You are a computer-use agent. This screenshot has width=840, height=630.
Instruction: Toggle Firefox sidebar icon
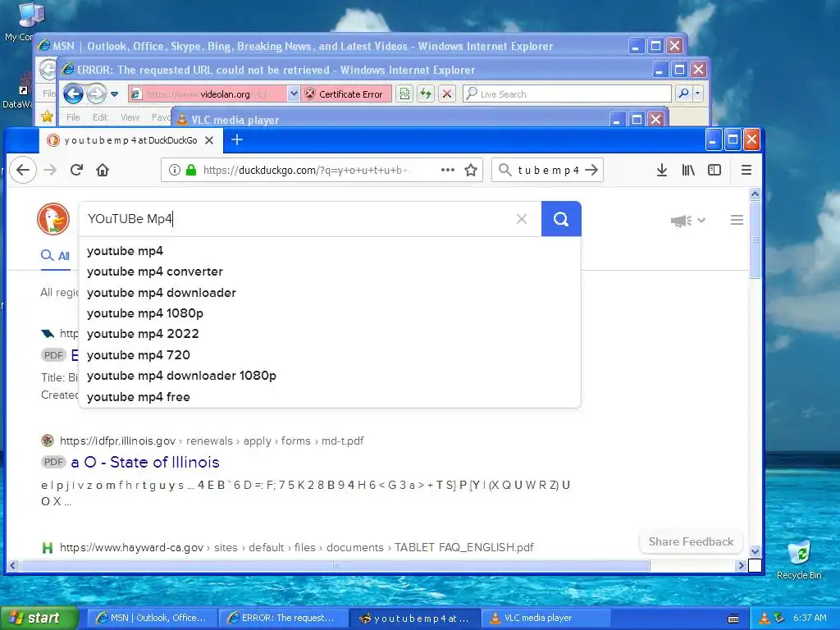714,171
